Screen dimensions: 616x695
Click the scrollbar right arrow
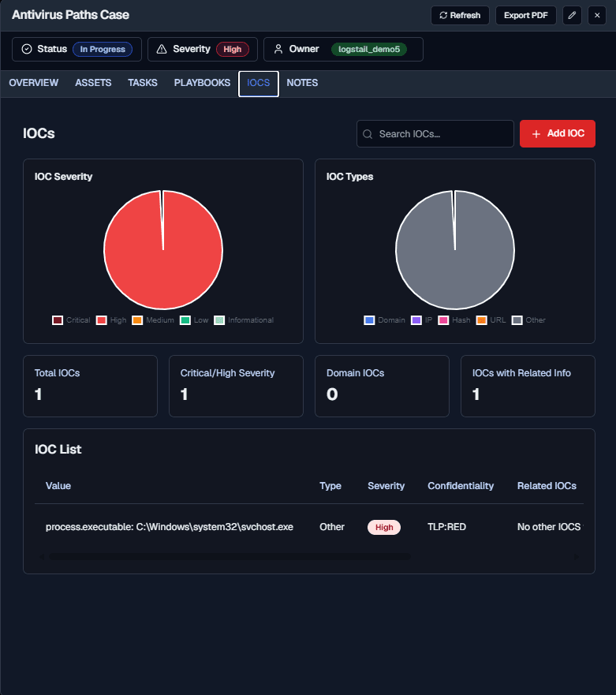pyautogui.click(x=577, y=557)
